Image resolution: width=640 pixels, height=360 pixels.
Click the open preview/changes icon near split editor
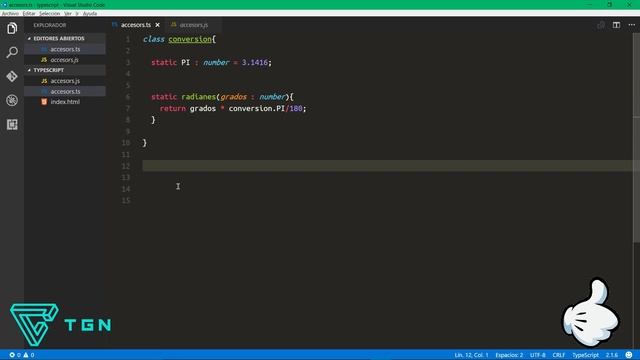601,25
